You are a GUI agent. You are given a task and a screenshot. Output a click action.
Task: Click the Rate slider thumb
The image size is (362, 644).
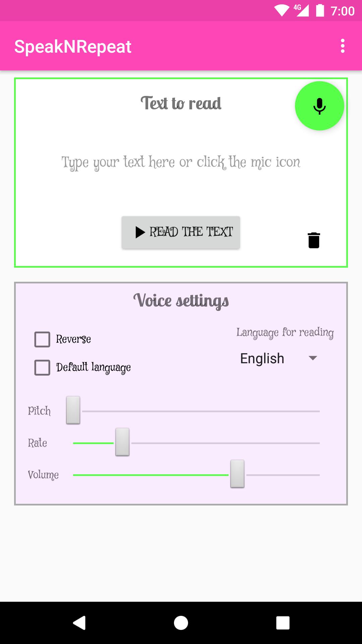[x=122, y=442]
